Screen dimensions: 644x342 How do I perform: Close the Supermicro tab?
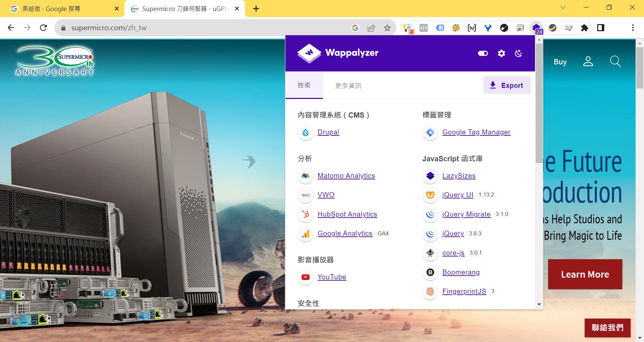pyautogui.click(x=237, y=9)
